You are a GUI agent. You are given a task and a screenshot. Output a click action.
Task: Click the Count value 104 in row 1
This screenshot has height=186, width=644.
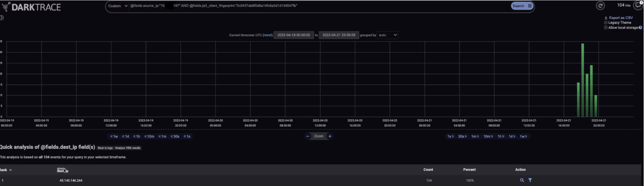tap(429, 181)
